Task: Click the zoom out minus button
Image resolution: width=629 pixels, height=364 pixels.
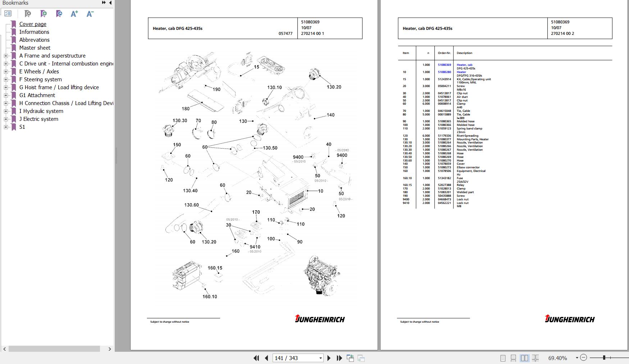Action: [584, 358]
